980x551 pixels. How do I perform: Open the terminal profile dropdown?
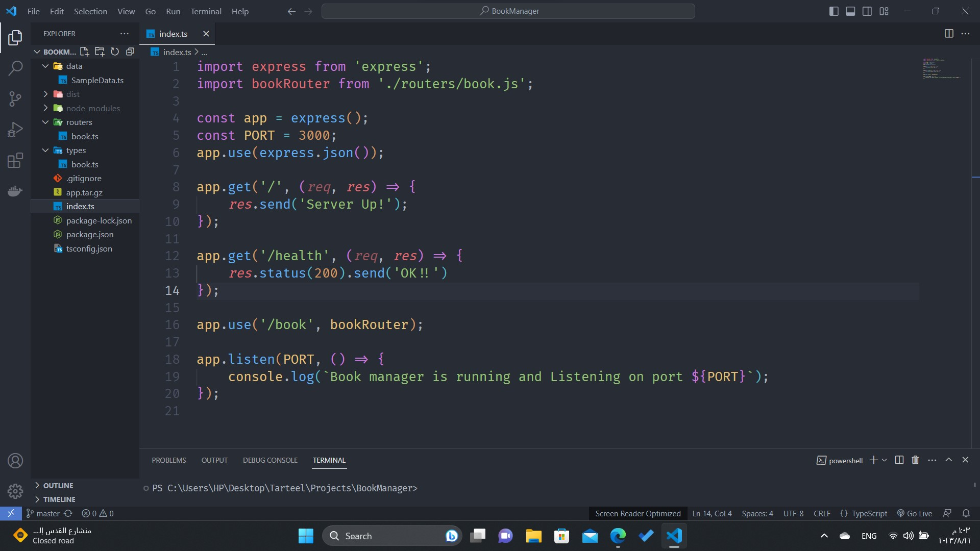click(885, 460)
